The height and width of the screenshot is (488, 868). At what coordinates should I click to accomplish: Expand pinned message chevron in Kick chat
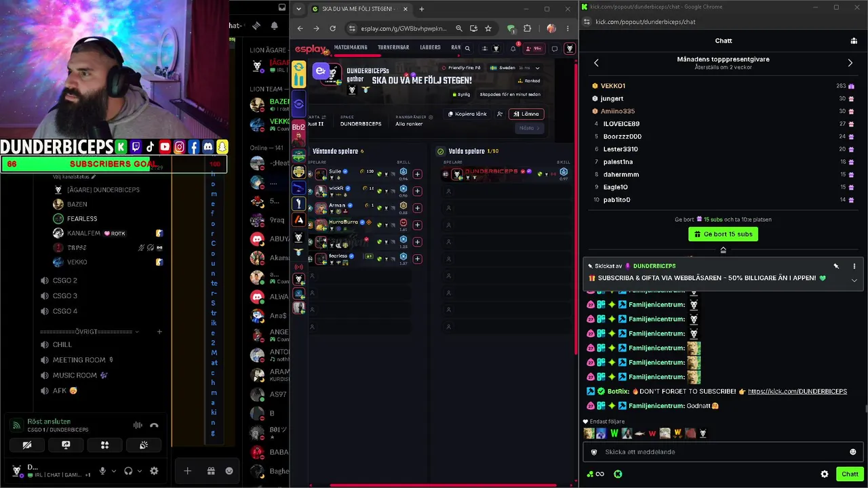[854, 280]
